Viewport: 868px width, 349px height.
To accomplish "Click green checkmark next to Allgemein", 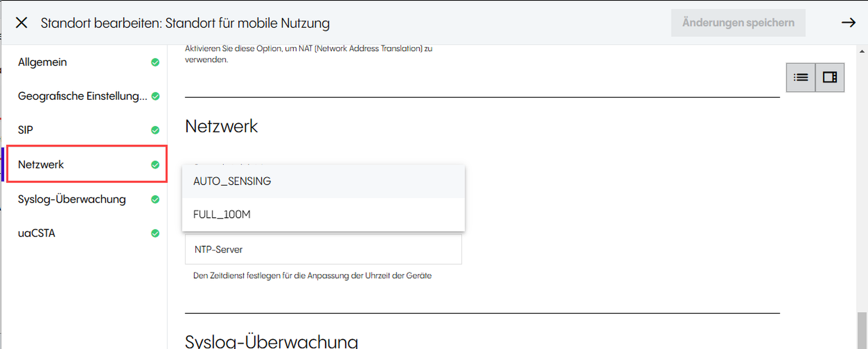I will [x=155, y=63].
